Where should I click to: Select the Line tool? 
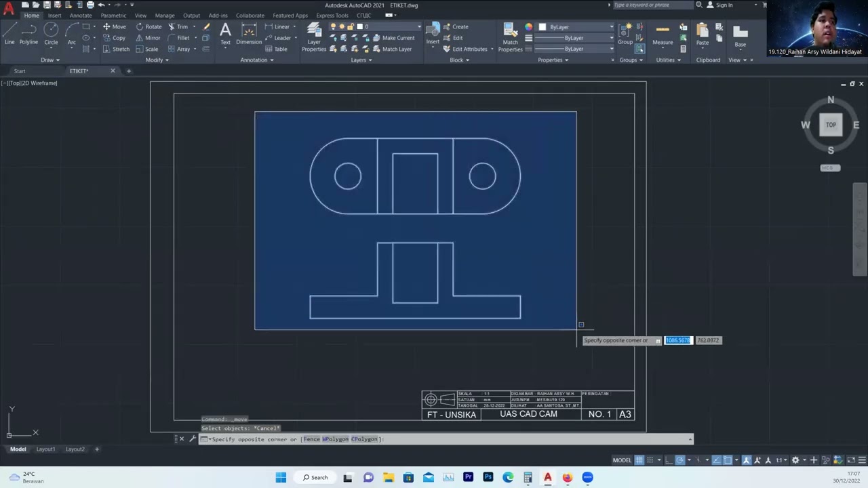[9, 34]
